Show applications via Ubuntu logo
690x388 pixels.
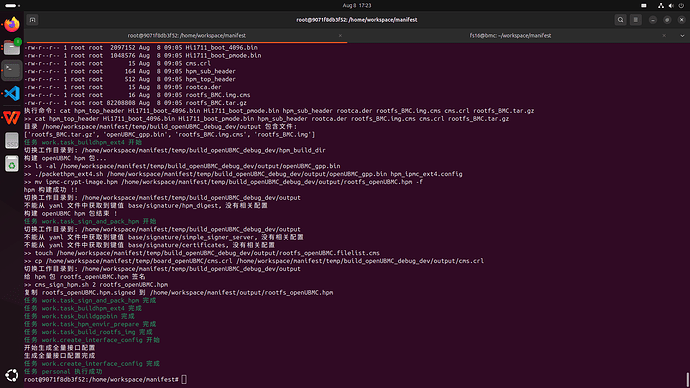[x=12, y=375]
